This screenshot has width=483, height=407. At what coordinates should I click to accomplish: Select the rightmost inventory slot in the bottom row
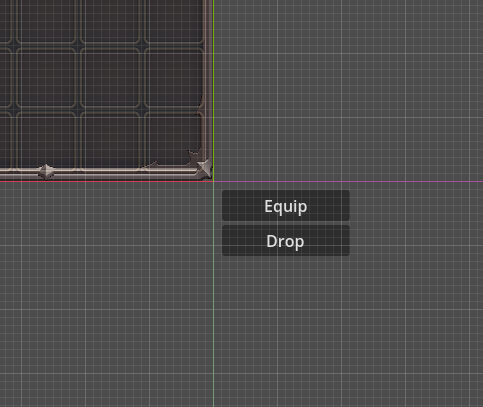tap(174, 140)
